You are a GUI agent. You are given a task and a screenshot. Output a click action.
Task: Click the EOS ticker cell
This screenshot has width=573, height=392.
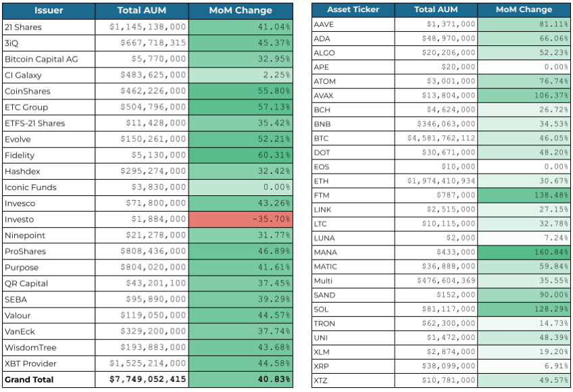click(353, 167)
